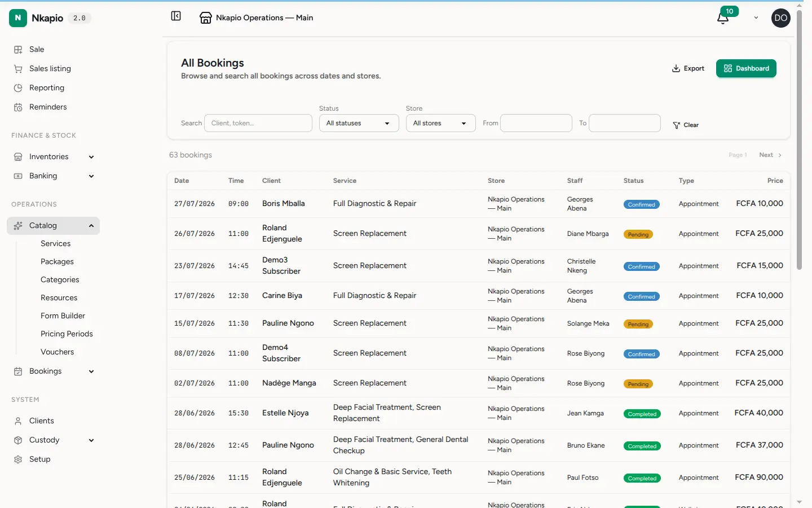Click the Custody box icon
This screenshot has height=508, width=812.
(18, 440)
